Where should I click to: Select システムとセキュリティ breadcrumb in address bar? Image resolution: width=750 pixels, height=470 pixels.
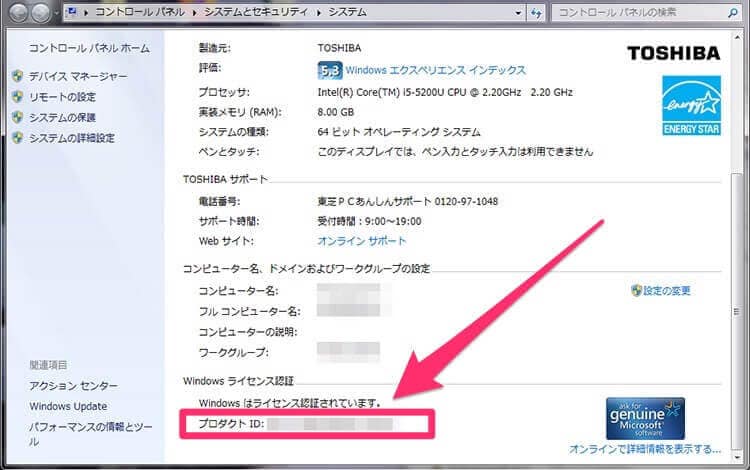click(x=256, y=12)
